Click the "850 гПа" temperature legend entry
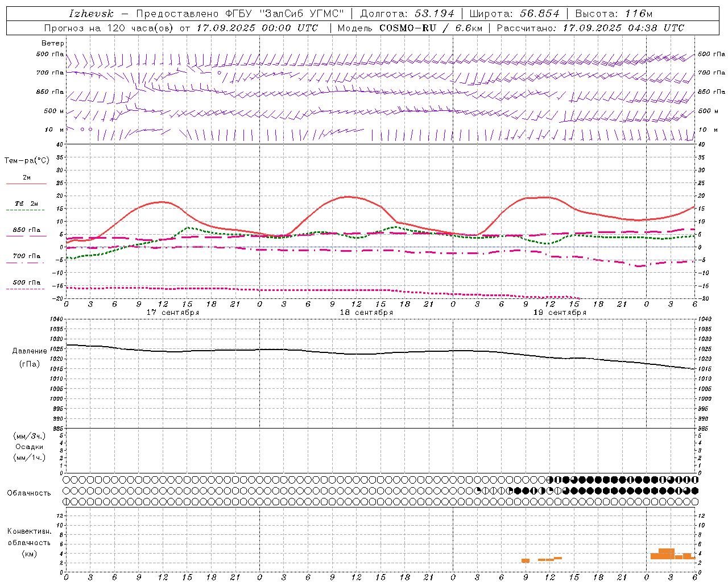The height and width of the screenshot is (582, 728). point(27,230)
